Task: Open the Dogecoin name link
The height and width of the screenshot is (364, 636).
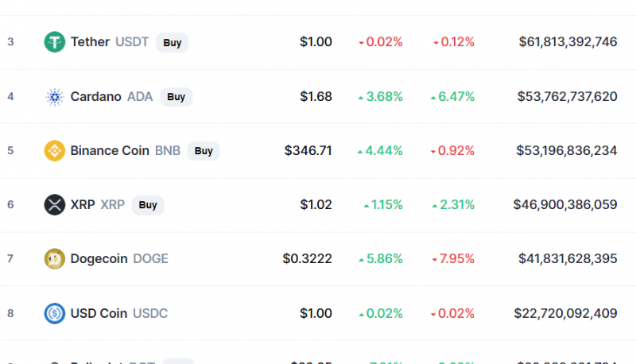Action: (99, 258)
